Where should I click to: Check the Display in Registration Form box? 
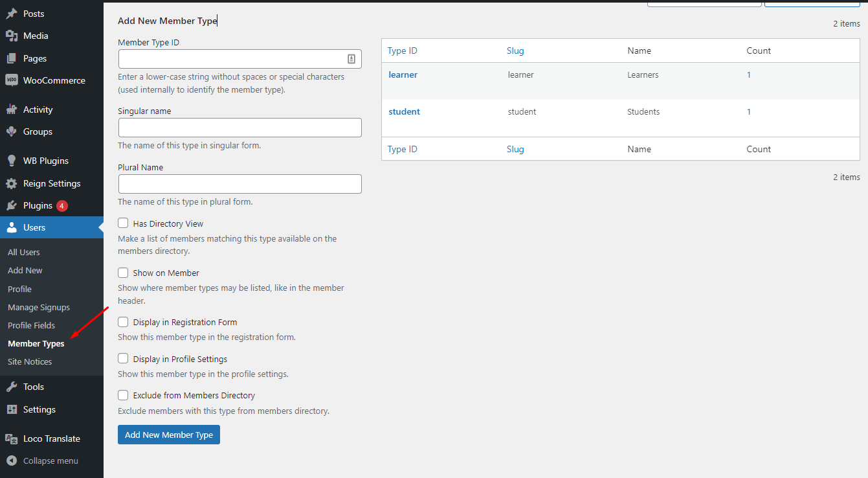pos(123,322)
